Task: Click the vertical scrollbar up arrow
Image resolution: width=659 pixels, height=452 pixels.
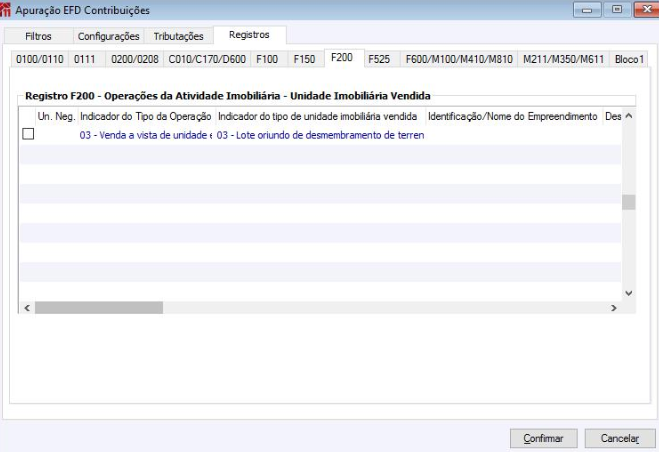Action: (x=629, y=116)
